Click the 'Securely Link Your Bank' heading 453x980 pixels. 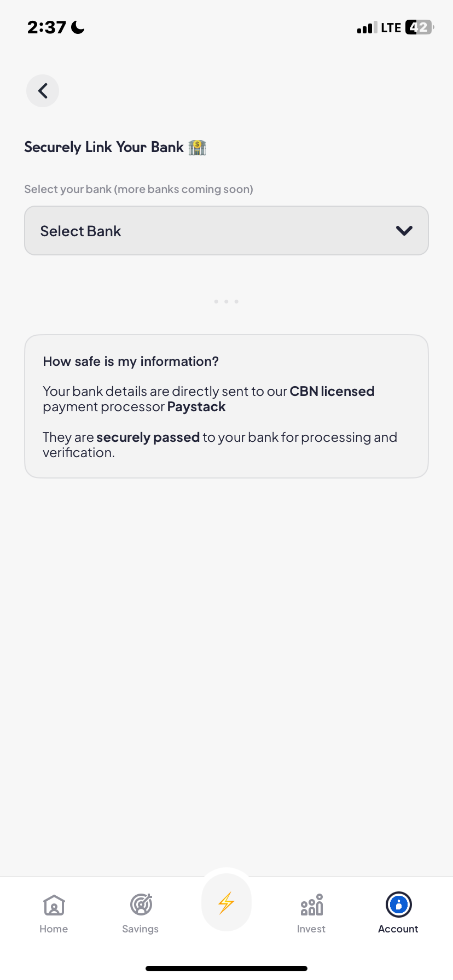tap(104, 147)
